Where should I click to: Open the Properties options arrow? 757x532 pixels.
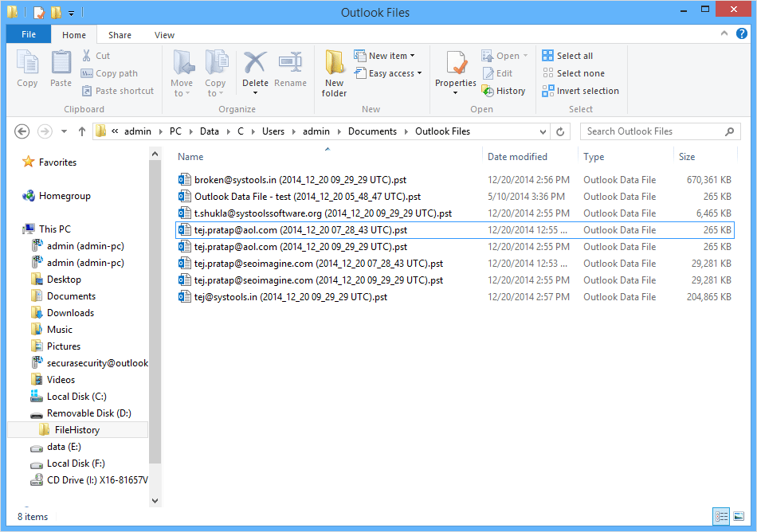455,93
